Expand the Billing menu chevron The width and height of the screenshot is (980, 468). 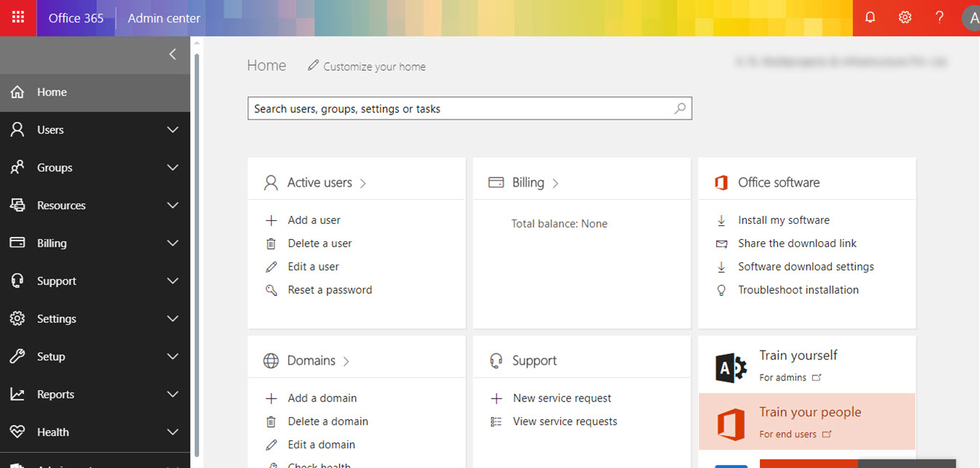[173, 243]
